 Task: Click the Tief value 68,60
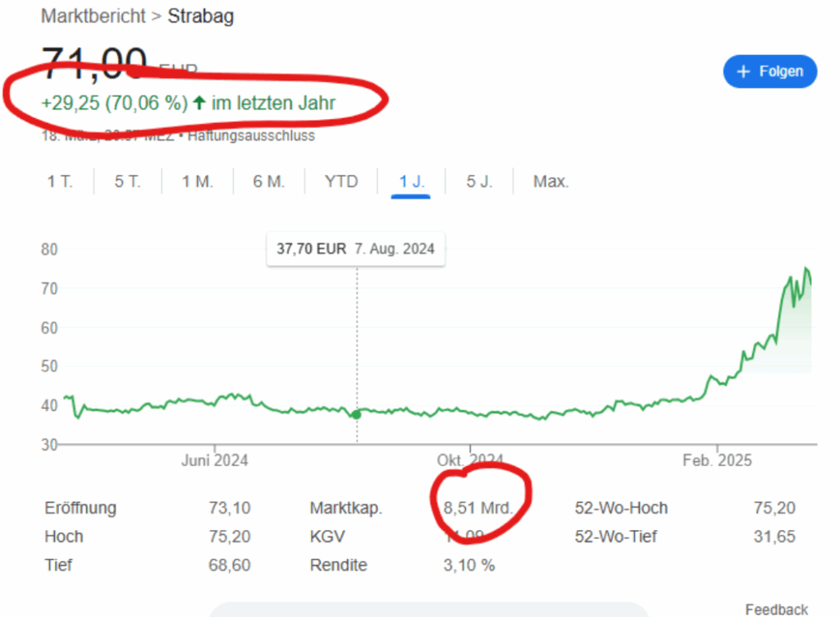point(230,565)
